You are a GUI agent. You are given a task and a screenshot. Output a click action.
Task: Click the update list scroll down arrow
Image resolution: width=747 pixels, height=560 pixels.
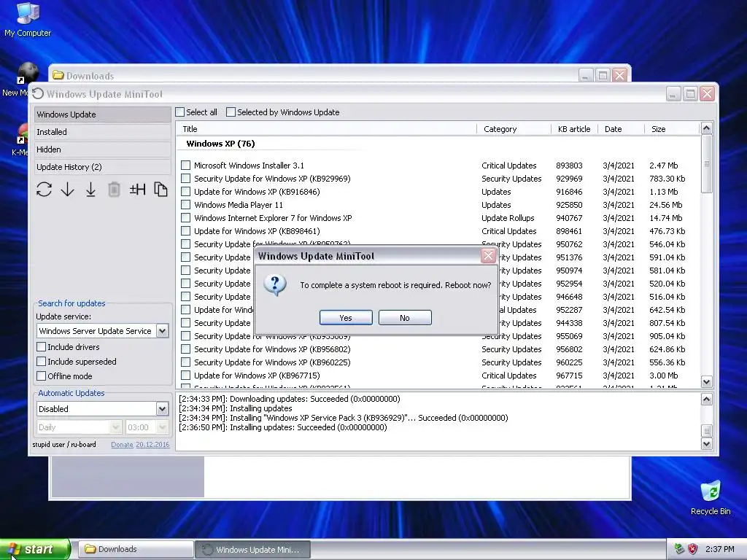point(706,381)
